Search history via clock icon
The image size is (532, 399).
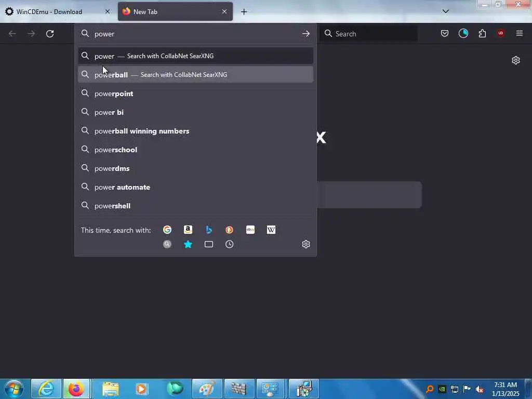[x=229, y=244]
